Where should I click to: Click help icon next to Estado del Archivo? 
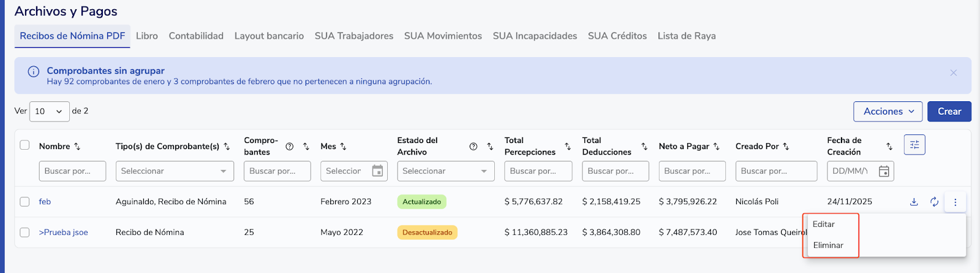click(x=473, y=147)
